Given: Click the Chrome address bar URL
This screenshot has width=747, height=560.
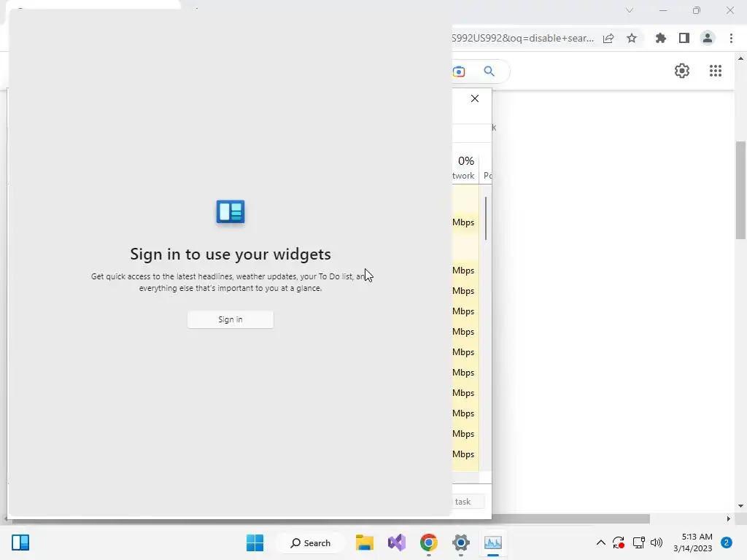Looking at the screenshot, I should point(523,39).
